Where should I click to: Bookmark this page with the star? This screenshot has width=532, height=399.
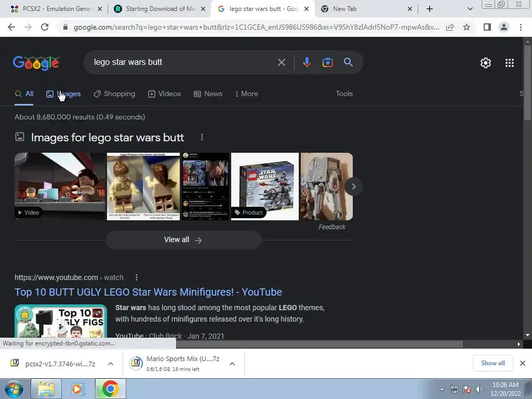467,27
